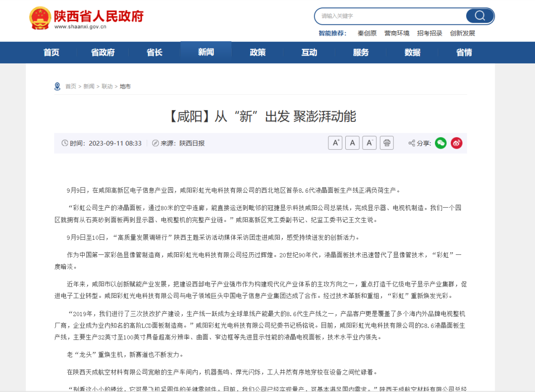The width and height of the screenshot is (535, 392).
Task: Click the 智能推荐 label
Action: (332, 33)
